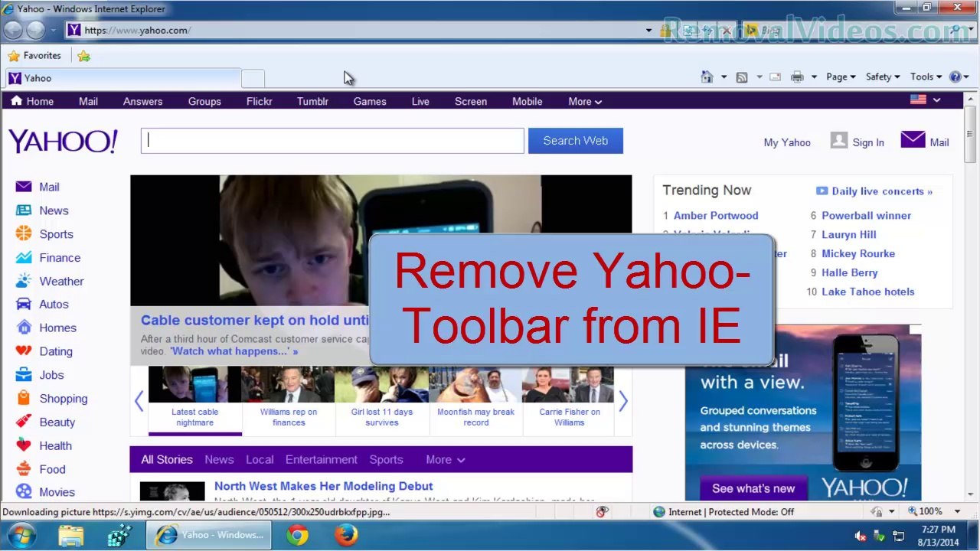
Task: Click the Jobs briefcase icon in sidebar
Action: [x=24, y=375]
